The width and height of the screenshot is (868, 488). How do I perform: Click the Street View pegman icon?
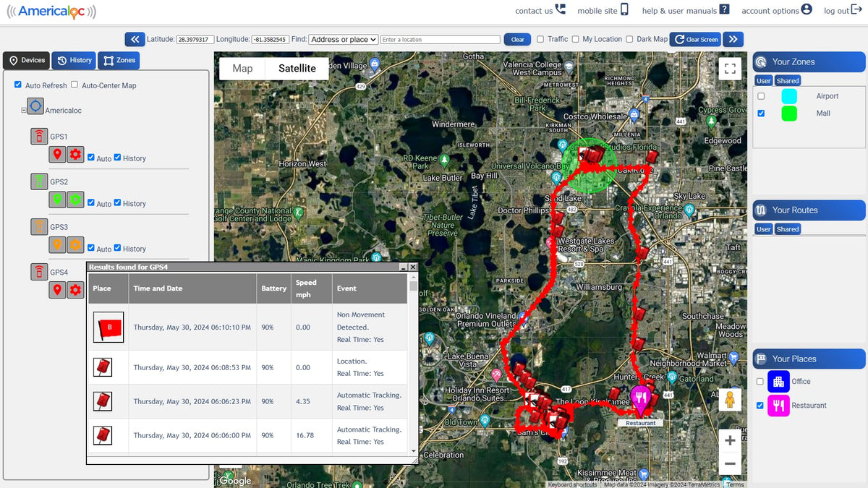coord(730,400)
